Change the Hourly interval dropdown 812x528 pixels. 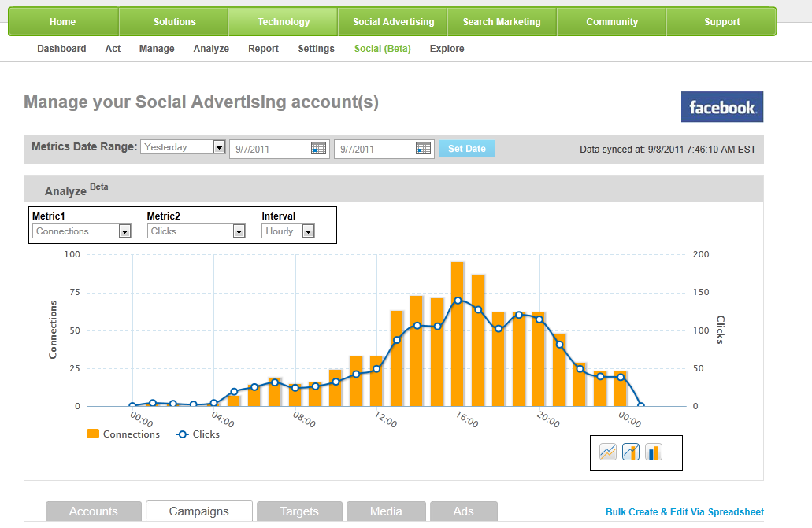click(x=308, y=231)
